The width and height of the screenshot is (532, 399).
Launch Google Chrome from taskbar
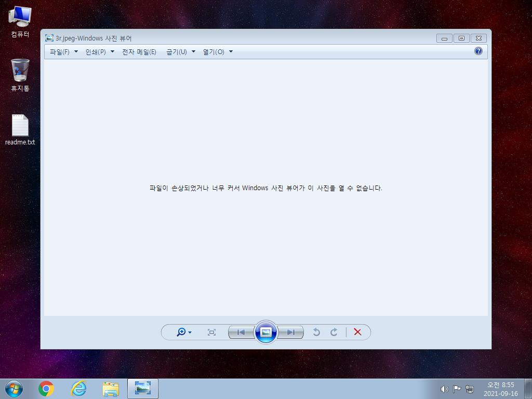(x=46, y=389)
